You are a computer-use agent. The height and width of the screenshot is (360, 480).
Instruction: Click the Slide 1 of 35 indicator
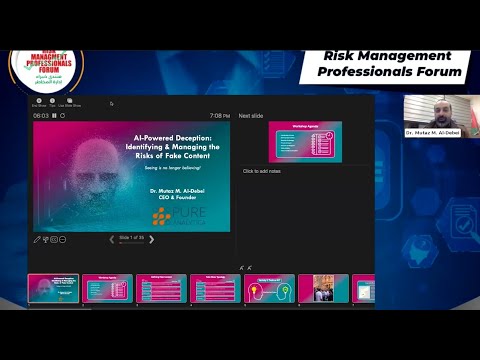(132, 237)
